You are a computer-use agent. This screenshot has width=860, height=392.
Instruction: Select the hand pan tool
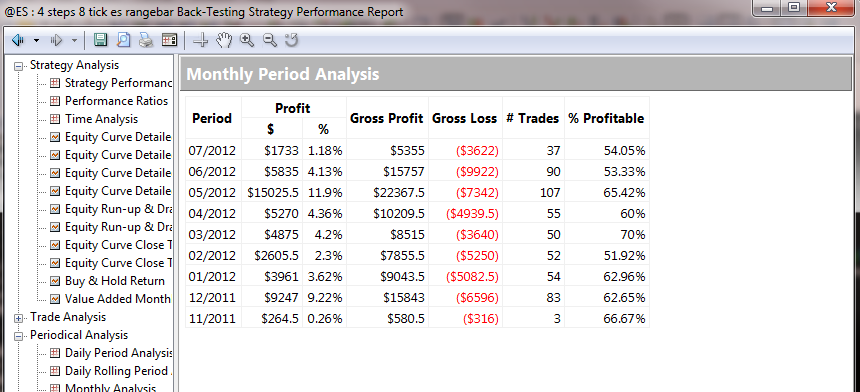tap(224, 39)
